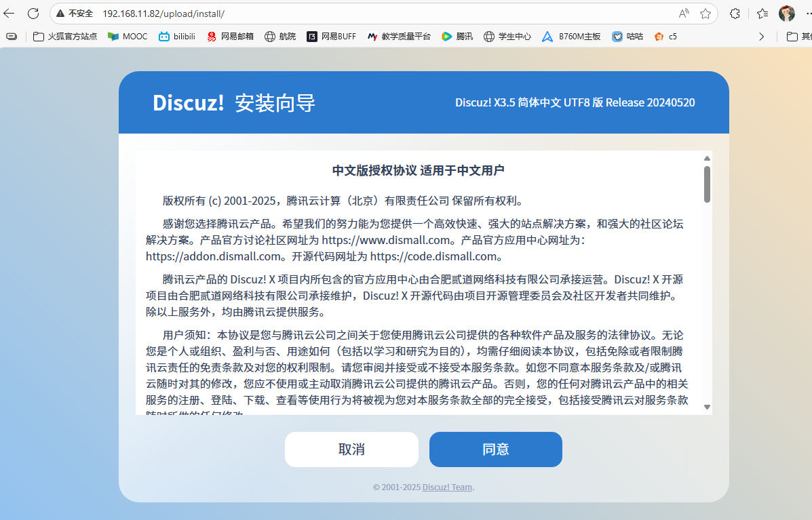Viewport: 812px width, 520px height.
Task: Reload the page with the refresh icon
Action: 33,14
